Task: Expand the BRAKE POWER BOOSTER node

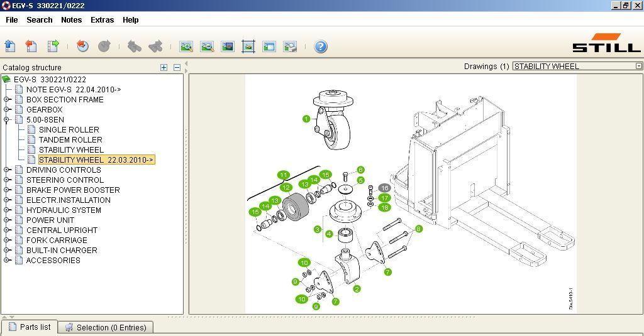Action: (6, 190)
